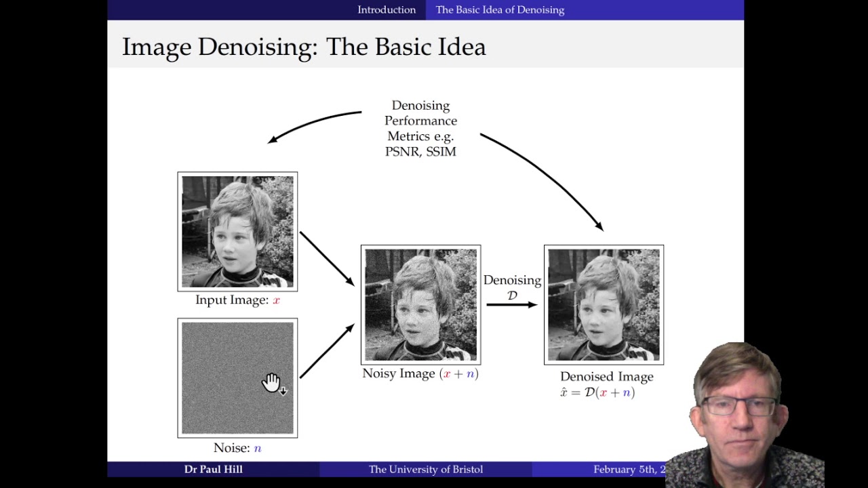Click the 'Noisy Image (x + n)' caption
Screen dimensions: 868x488
420,373
